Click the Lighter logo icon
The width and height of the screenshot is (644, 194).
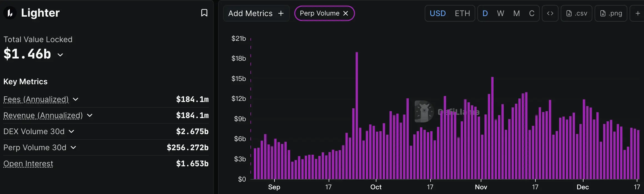point(10,13)
